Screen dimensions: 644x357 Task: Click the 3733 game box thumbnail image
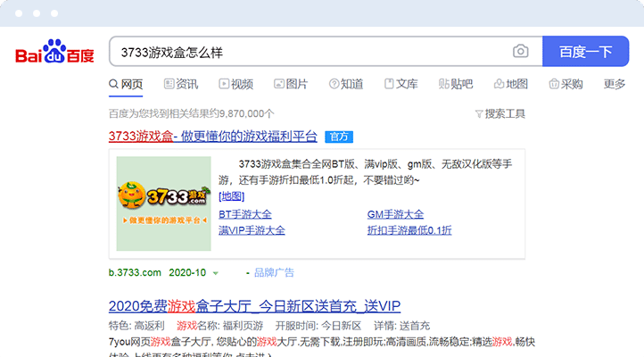[164, 203]
